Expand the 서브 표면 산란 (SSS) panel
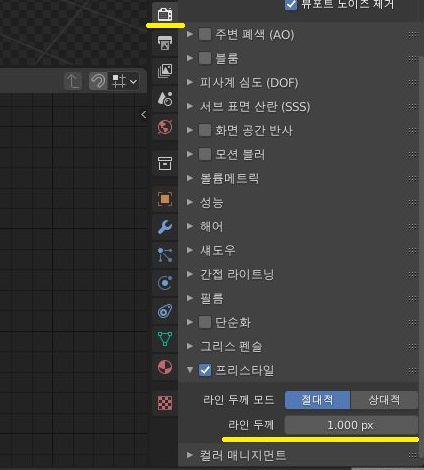This screenshot has width=424, height=470. click(190, 106)
